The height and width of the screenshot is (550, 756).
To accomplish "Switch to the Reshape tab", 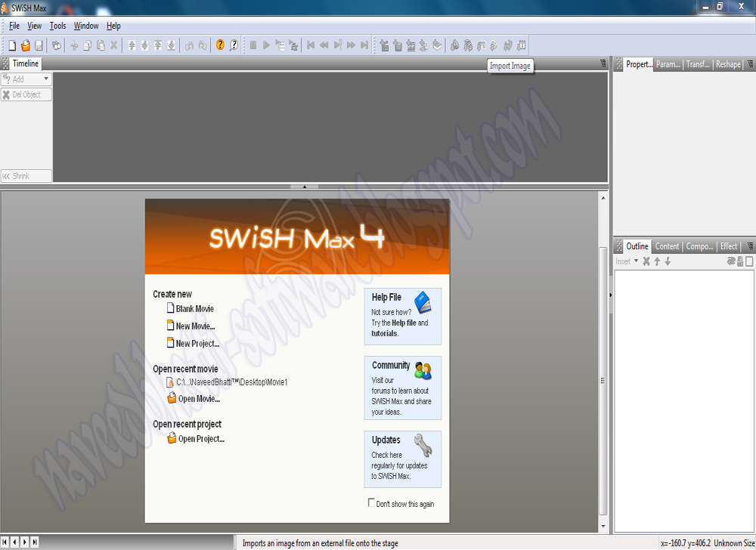I will click(728, 64).
